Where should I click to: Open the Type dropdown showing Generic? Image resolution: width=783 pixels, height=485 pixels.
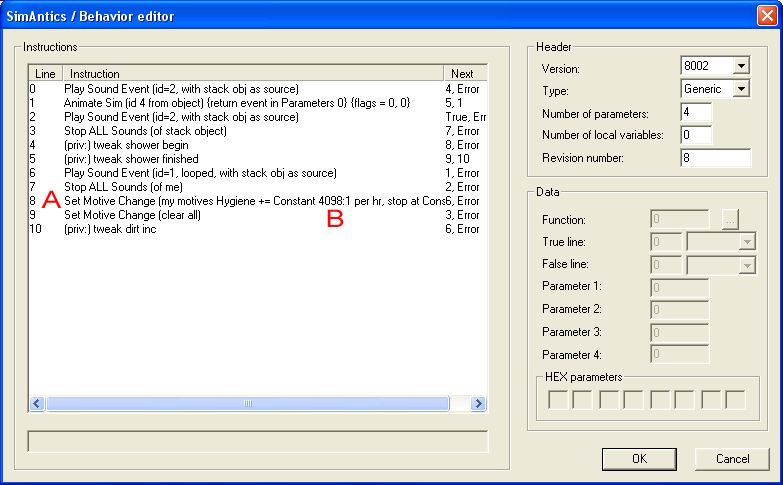(742, 89)
